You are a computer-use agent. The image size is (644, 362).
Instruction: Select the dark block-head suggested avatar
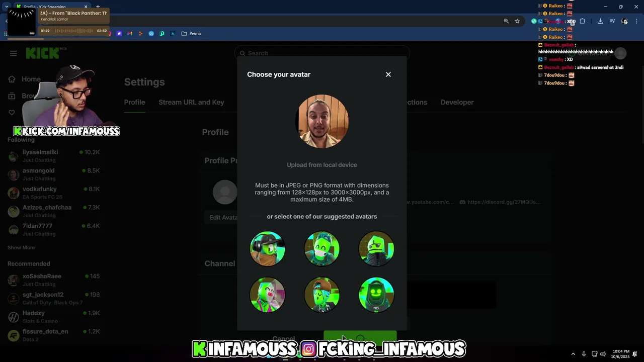376,248
